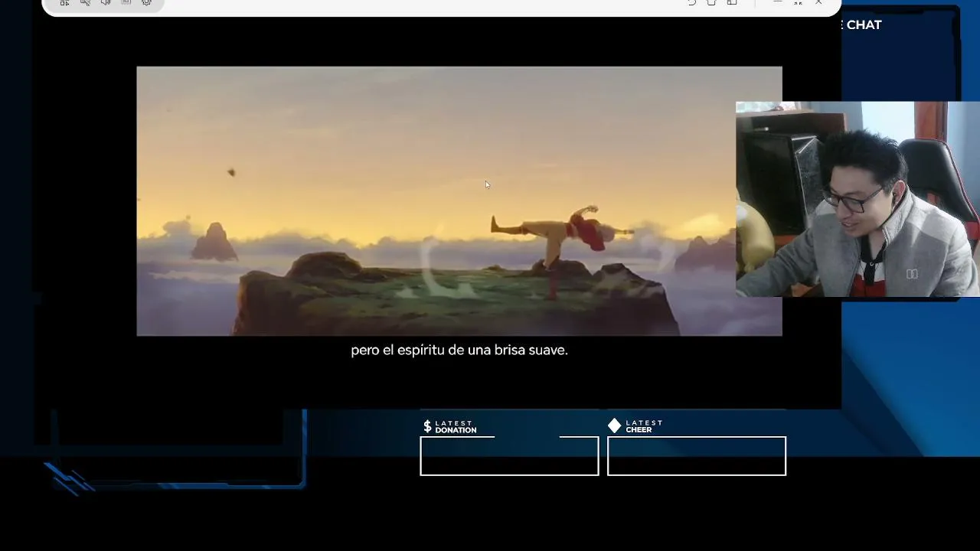Screen dimensions: 980x551
Task: Click the gear settings icon in the top toolbar
Action: (x=147, y=2)
